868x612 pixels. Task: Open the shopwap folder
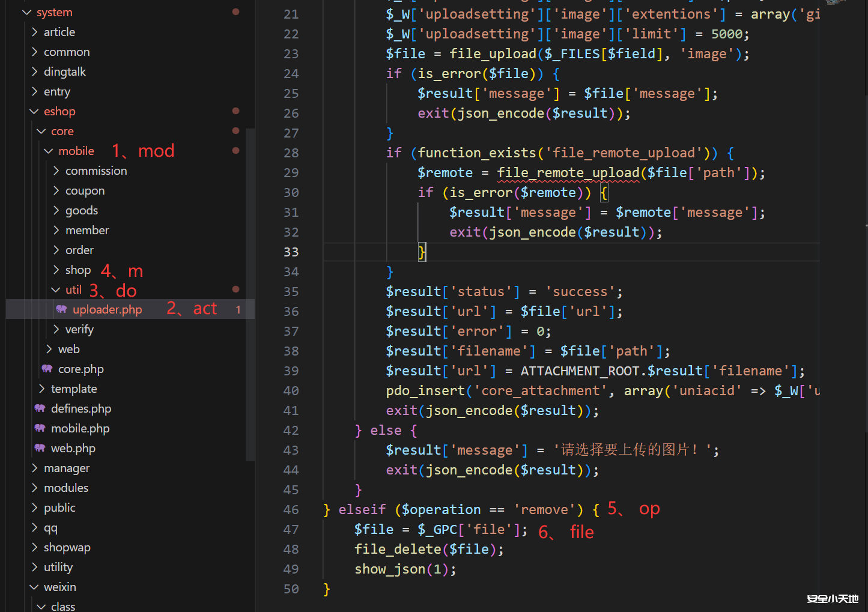pyautogui.click(x=67, y=547)
